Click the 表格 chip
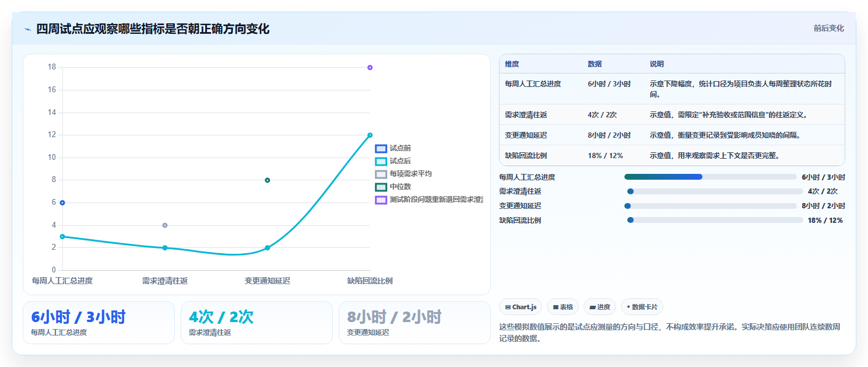 tap(563, 307)
